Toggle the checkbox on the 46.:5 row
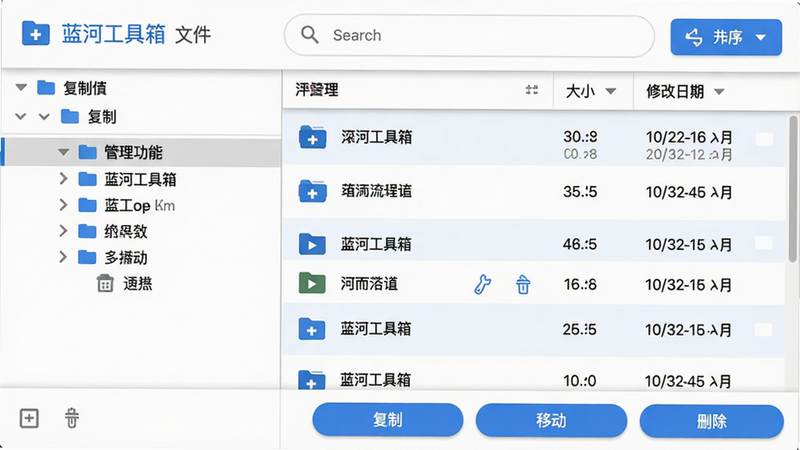This screenshot has width=800, height=450. [764, 243]
